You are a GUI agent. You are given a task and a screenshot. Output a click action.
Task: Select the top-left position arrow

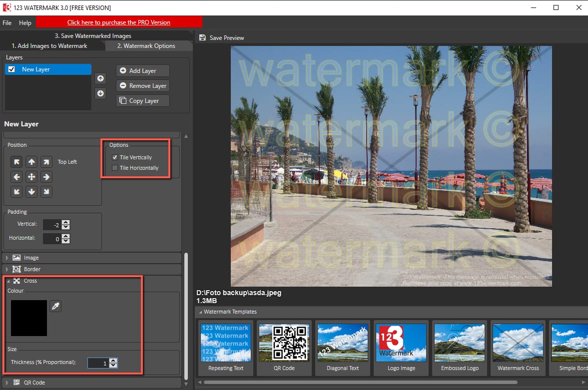[x=16, y=162]
